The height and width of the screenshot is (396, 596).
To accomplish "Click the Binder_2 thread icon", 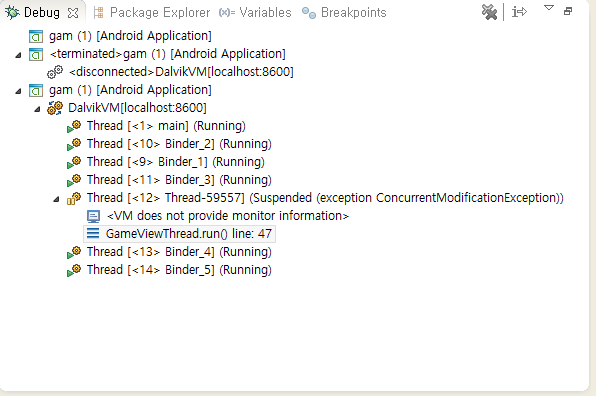I will (x=74, y=144).
